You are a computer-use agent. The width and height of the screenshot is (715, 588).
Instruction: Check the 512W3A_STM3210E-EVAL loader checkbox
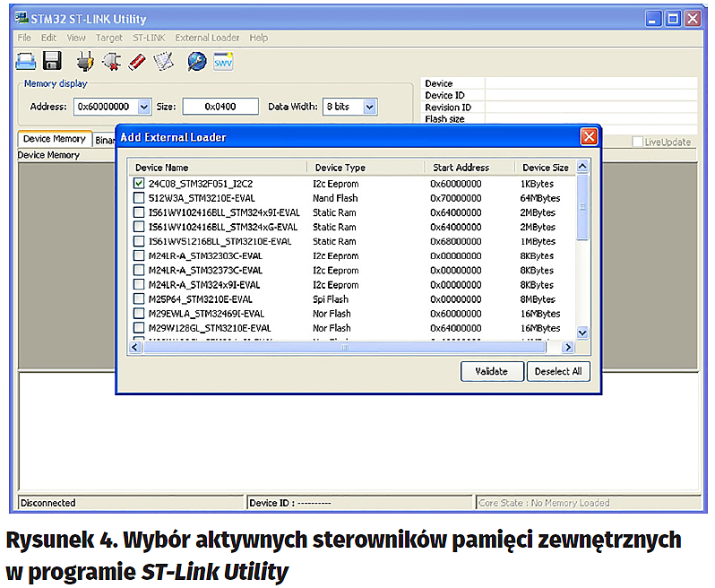139,198
